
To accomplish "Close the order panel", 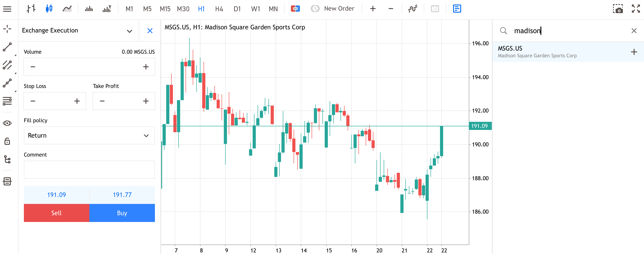I will pos(150,30).
